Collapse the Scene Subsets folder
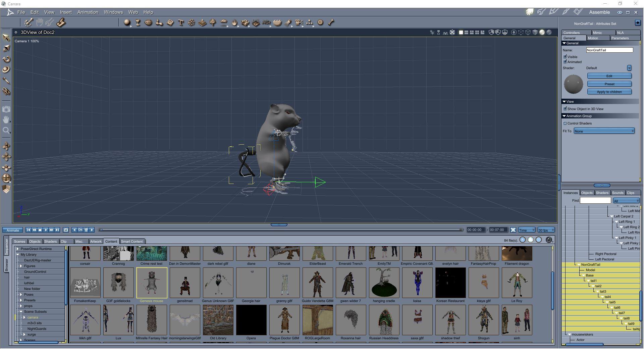 coord(21,312)
